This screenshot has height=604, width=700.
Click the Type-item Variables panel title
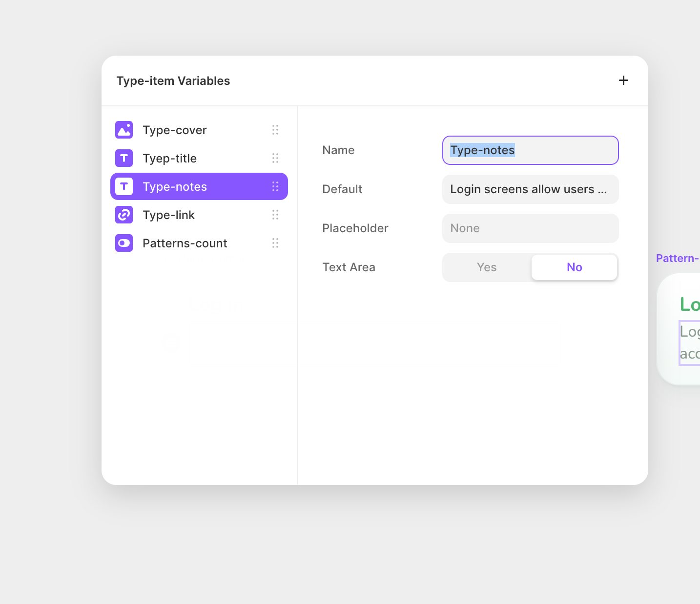click(x=173, y=81)
